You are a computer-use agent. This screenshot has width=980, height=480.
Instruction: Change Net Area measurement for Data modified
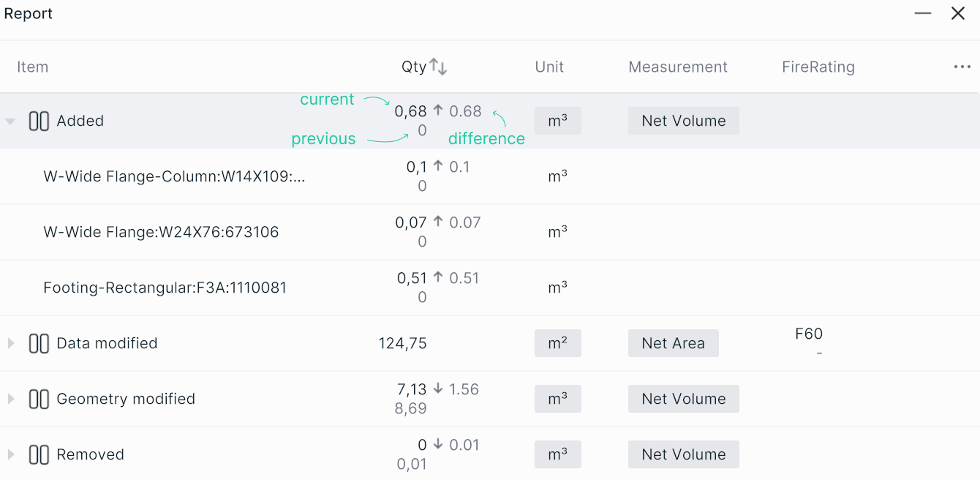pyautogui.click(x=673, y=344)
